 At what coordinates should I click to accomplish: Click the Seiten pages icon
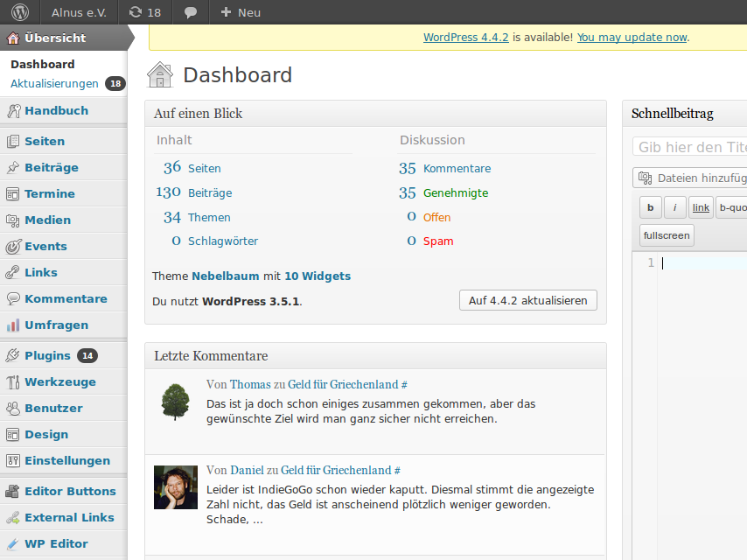click(13, 141)
